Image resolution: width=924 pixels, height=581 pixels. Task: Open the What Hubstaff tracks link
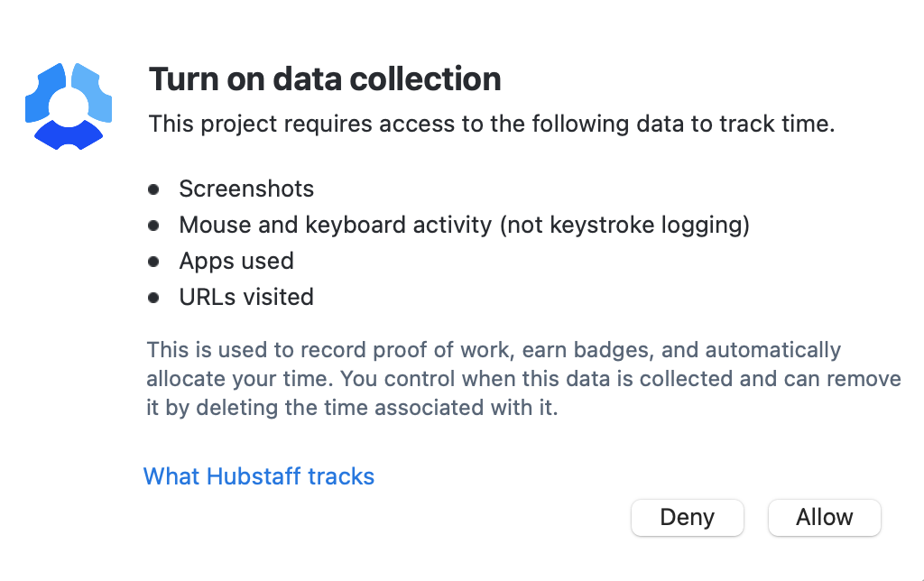pos(259,476)
